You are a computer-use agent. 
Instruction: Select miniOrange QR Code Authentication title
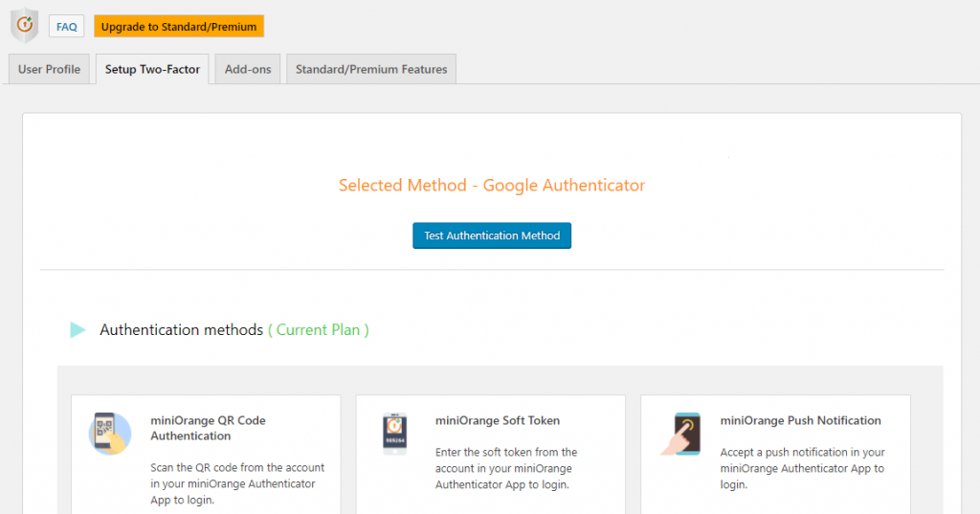coord(208,428)
